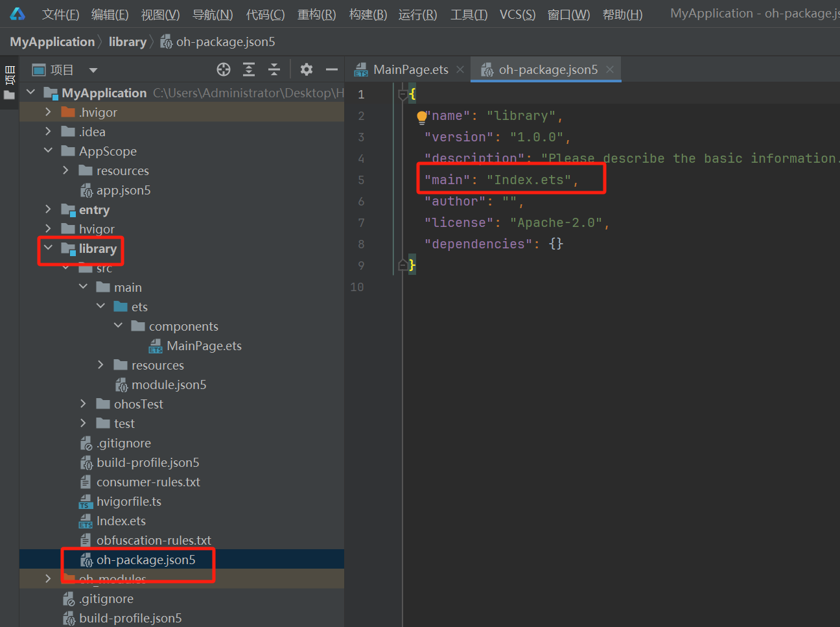Collapse the AppScope folder
The image size is (840, 627).
[48, 150]
